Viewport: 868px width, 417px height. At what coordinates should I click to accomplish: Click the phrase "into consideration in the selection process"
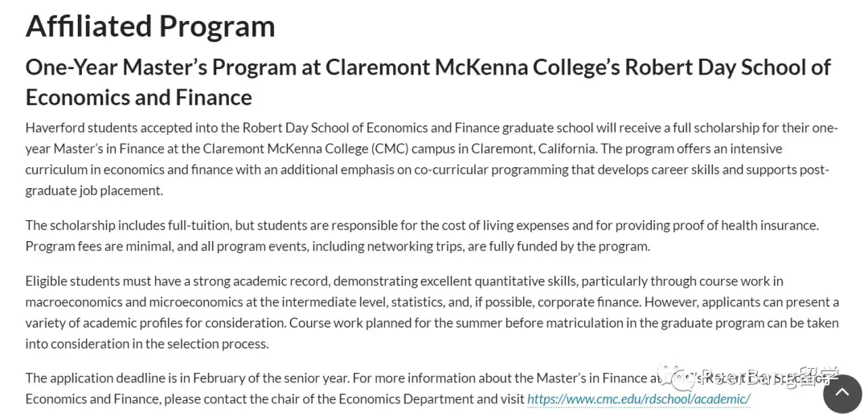147,344
